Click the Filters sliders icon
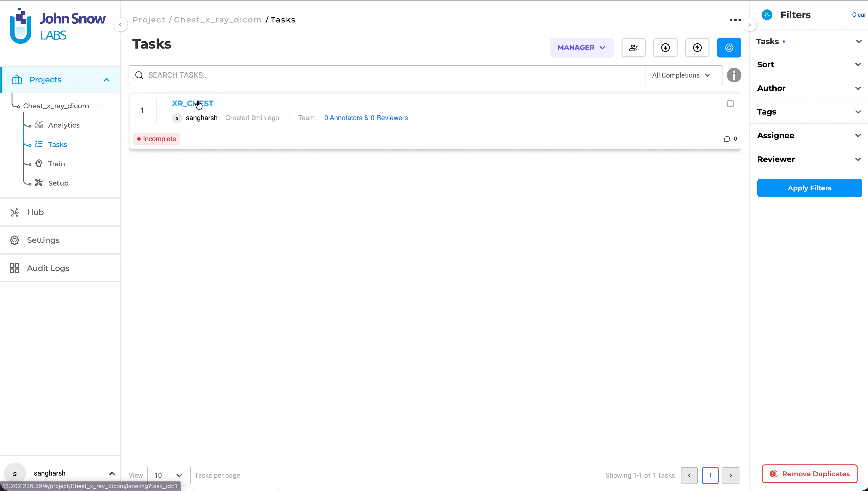 [767, 15]
